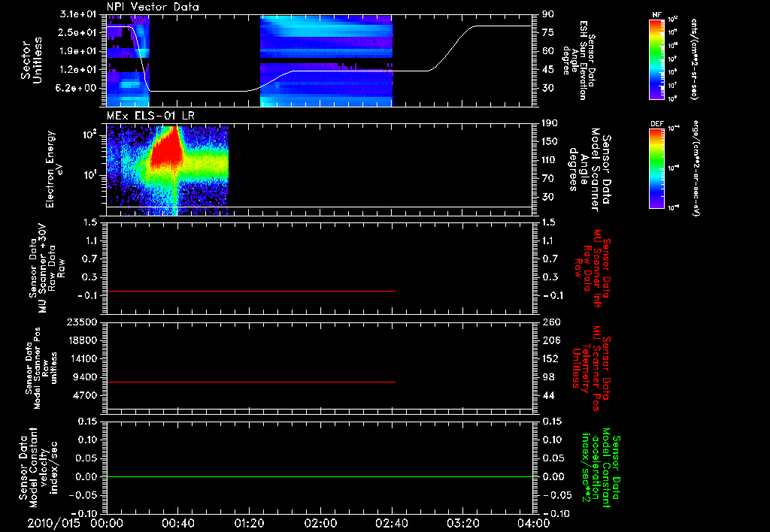Click the '1.9e+01' sector axis value
Image resolution: width=770 pixels, height=532 pixels.
coord(78,51)
